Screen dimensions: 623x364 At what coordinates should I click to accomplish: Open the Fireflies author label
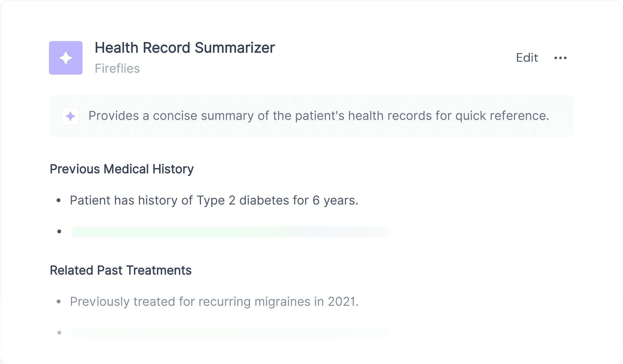117,68
